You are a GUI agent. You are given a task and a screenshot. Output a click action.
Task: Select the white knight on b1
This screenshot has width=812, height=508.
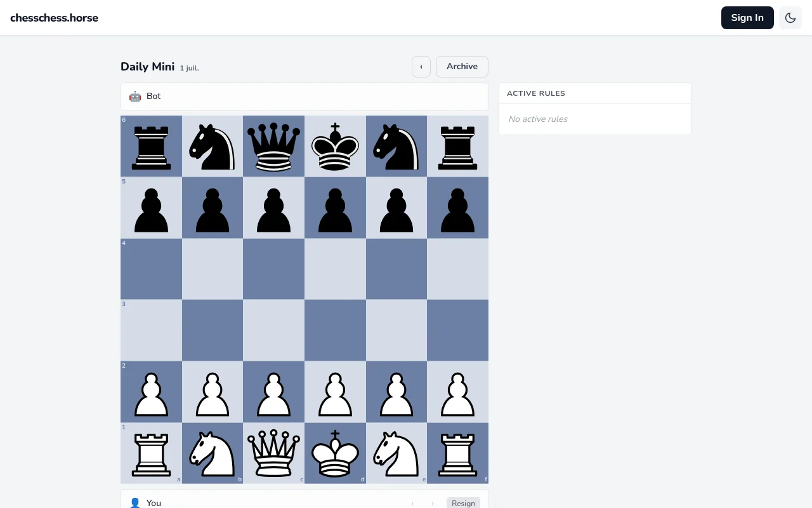(213, 453)
